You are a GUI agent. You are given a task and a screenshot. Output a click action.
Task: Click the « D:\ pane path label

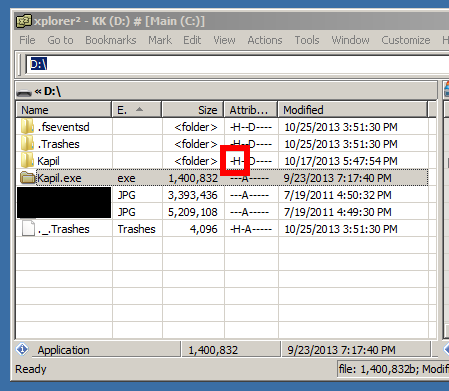48,91
